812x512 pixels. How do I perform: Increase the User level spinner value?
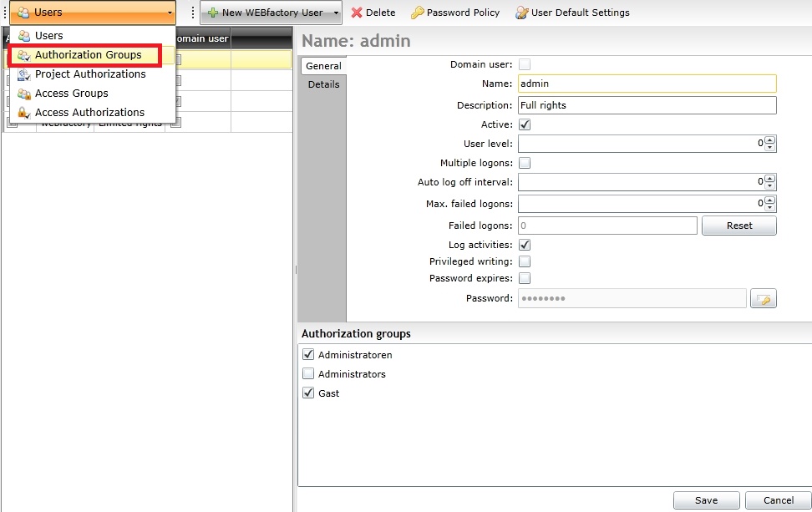770,139
